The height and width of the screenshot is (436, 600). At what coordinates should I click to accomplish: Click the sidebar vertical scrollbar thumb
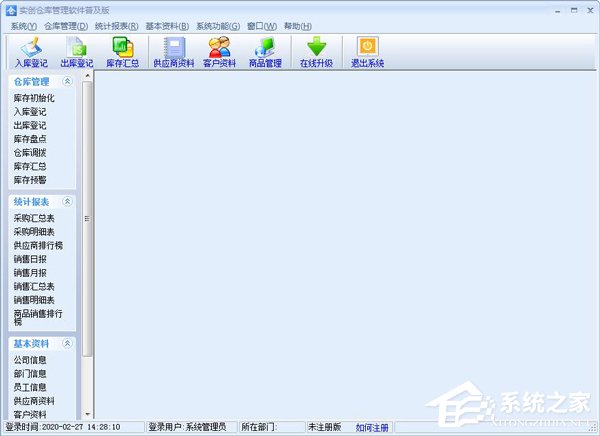pos(88,219)
